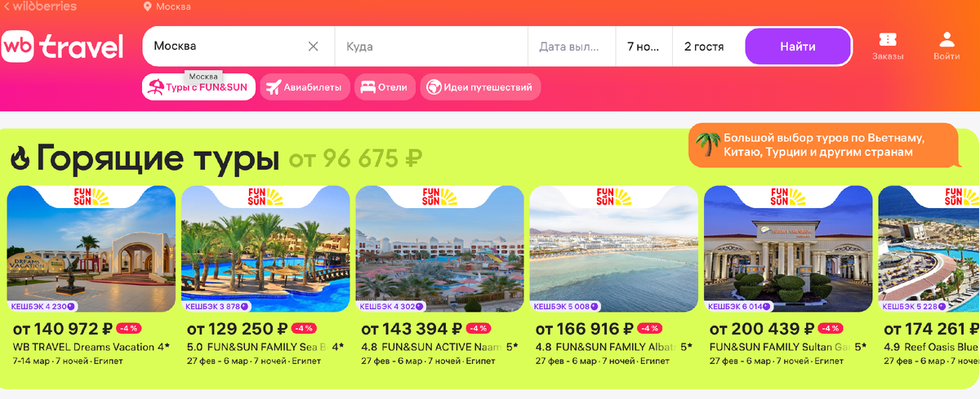
Task: Open the Вьетнам, Китай, Турция tours banner
Action: pos(823,145)
